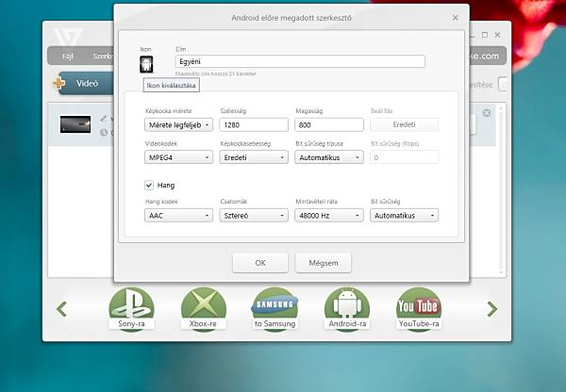This screenshot has width=566, height=392.
Task: Open the Bit sűrűség típusa dropdown
Action: pos(329,157)
